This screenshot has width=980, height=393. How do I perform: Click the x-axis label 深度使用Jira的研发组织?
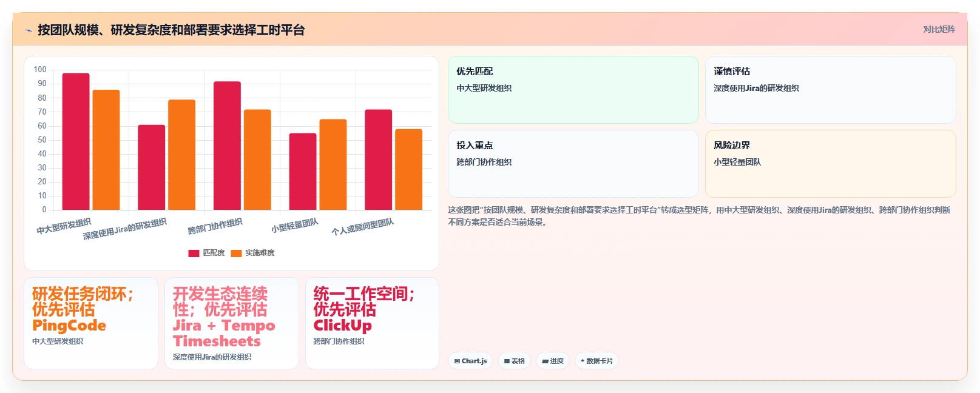(x=125, y=229)
